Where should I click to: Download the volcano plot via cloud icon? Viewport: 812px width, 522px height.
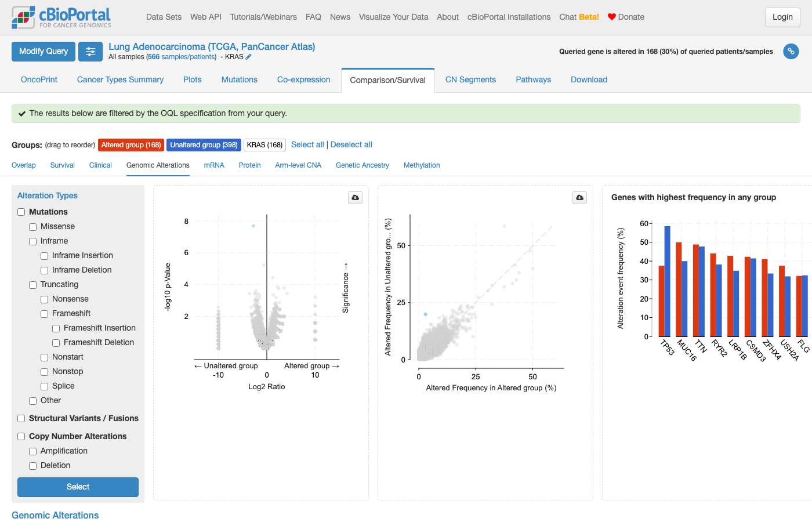click(x=355, y=198)
